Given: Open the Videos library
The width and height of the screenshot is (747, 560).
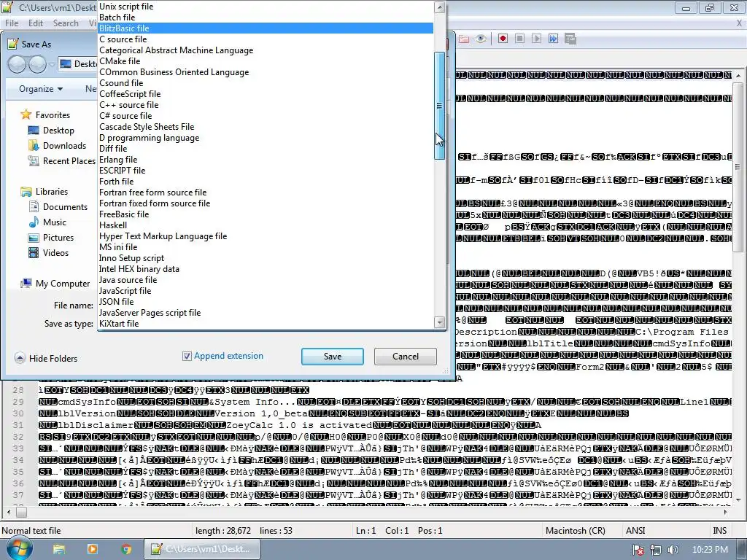Looking at the screenshot, I should click(x=55, y=252).
